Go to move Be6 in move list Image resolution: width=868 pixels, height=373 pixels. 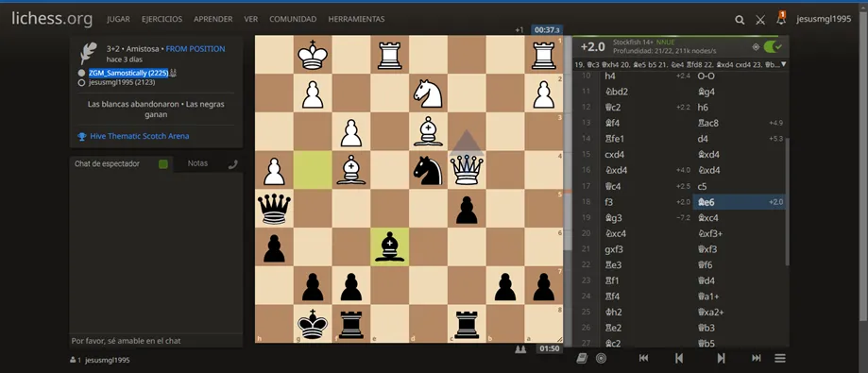coord(740,202)
